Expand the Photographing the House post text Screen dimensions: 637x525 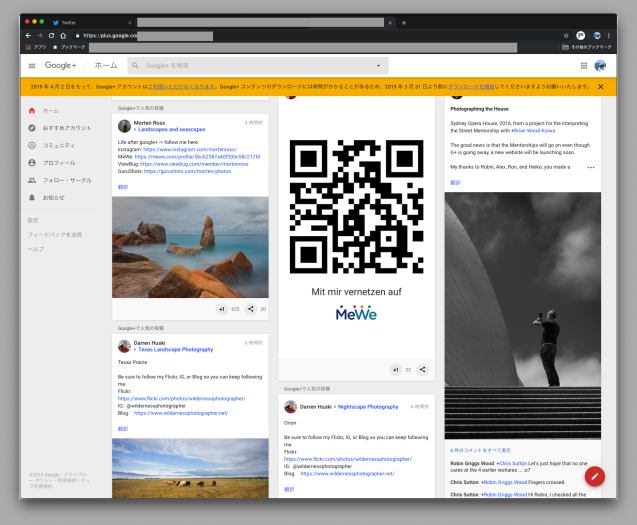pyautogui.click(x=591, y=167)
